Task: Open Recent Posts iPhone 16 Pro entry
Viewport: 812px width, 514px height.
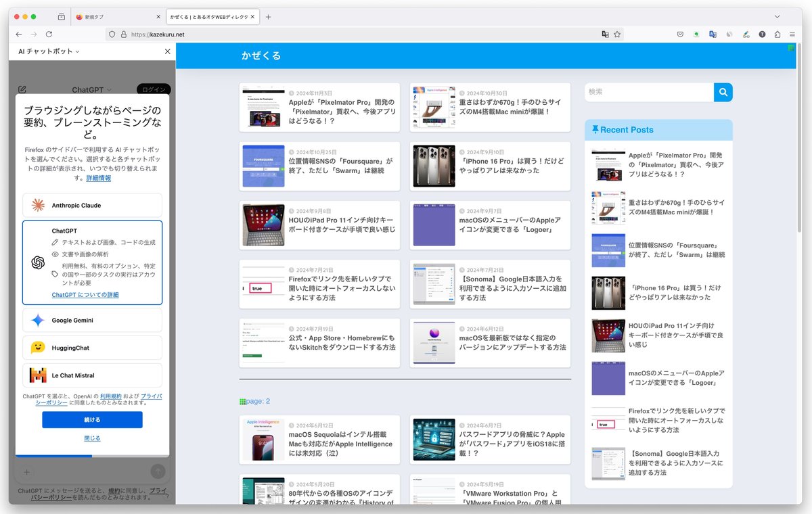Action: (x=658, y=293)
